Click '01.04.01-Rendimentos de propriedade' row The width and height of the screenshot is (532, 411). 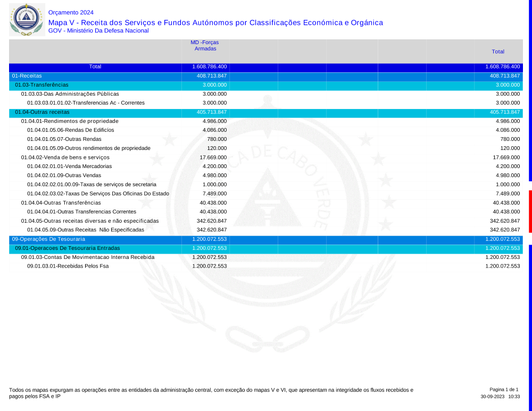tap(70, 121)
